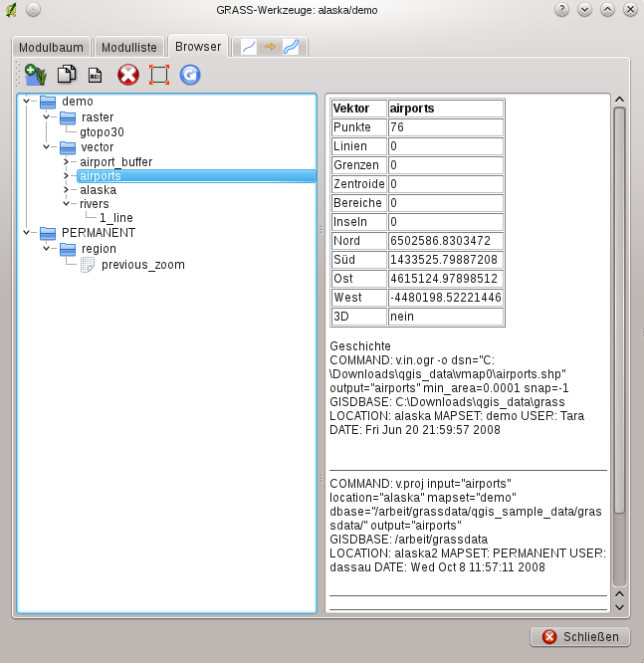The image size is (644, 663).
Task: Add selected map to canvas icon
Action: pos(35,75)
